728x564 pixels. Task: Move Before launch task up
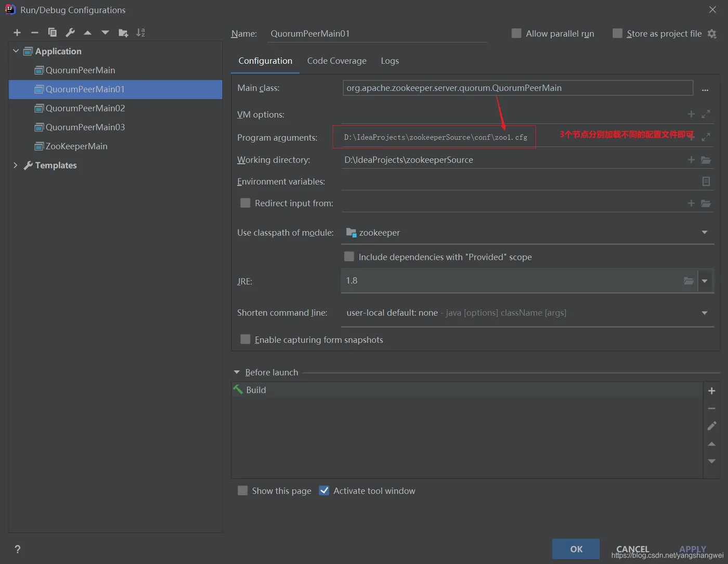[712, 444]
